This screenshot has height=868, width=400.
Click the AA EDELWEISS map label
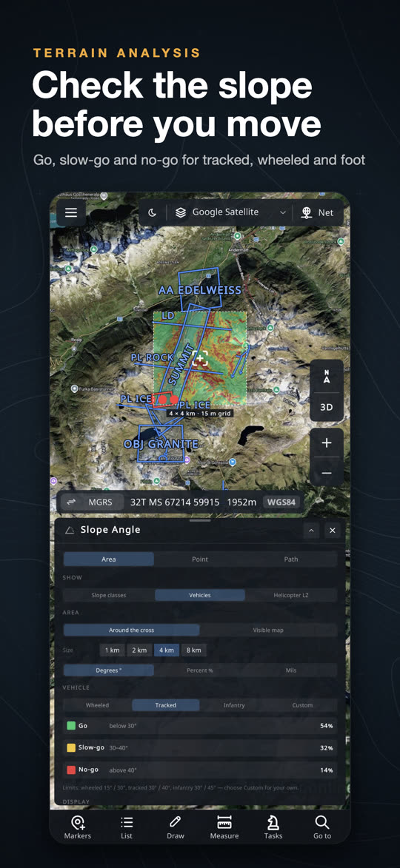[x=200, y=290]
